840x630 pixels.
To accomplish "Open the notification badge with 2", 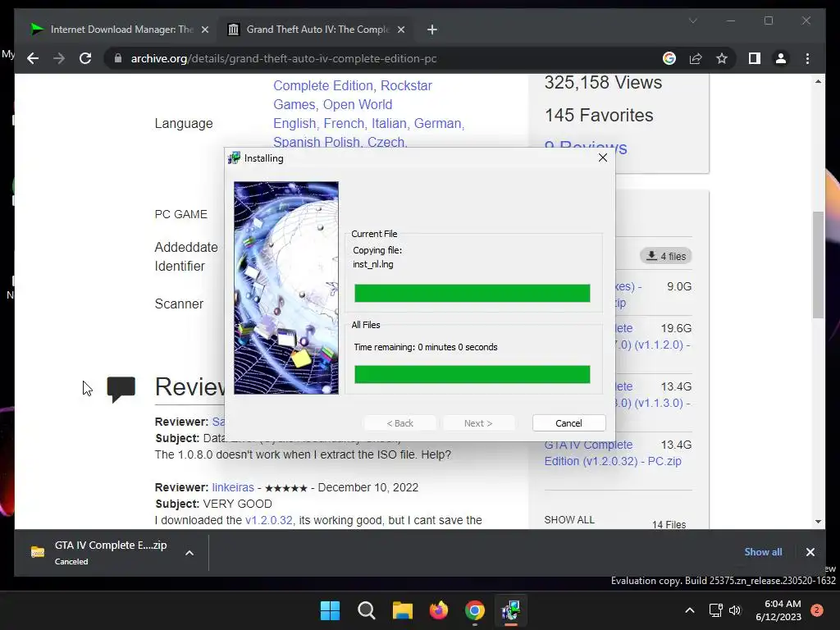I will 817,610.
